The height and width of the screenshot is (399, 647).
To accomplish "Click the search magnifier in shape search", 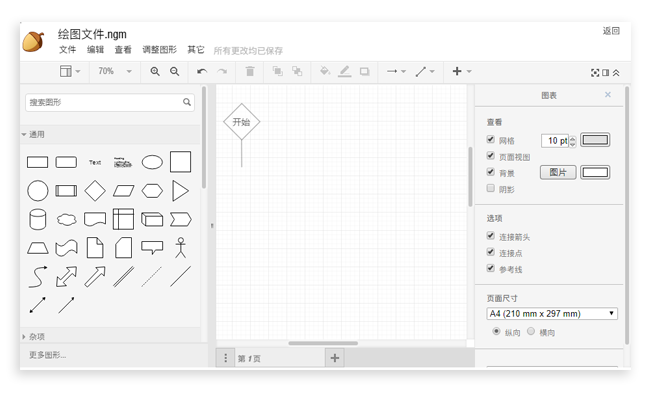I will point(187,102).
